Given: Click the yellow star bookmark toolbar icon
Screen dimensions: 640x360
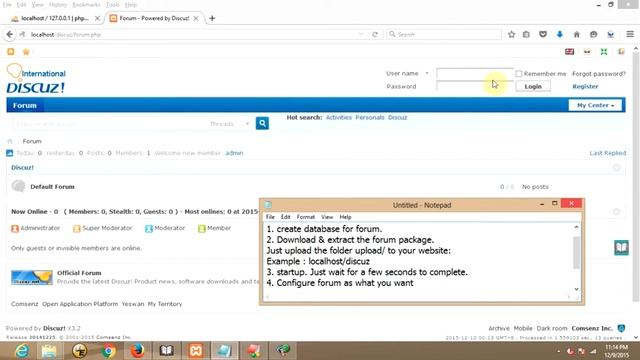Looking at the screenshot, I should click(26, 52).
